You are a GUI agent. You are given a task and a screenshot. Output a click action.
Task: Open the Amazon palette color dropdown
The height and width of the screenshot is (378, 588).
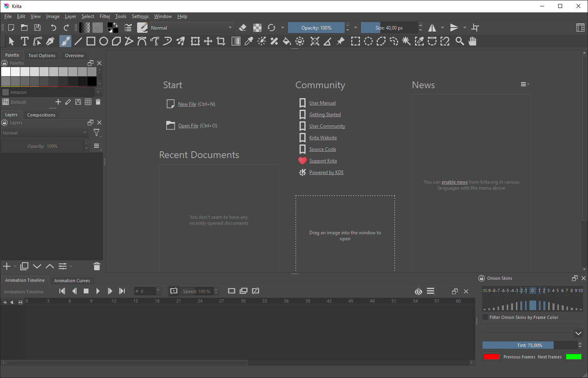tap(52, 92)
